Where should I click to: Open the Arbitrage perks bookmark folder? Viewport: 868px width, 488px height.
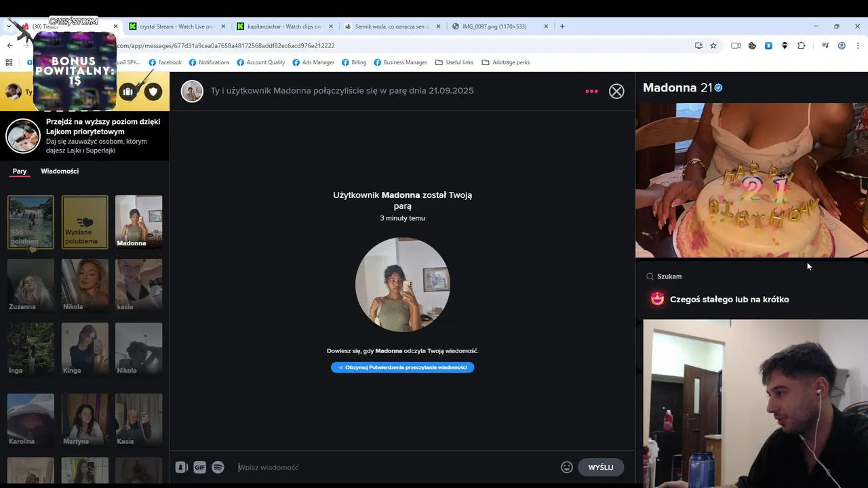(x=506, y=62)
